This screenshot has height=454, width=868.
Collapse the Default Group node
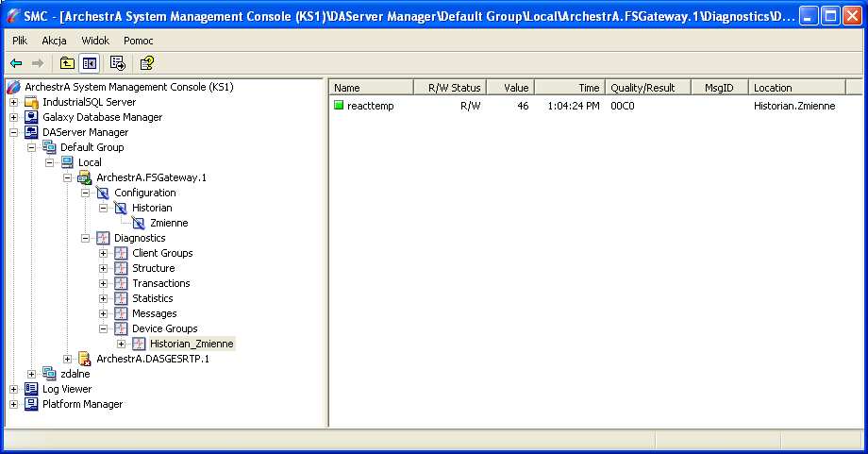[31, 148]
